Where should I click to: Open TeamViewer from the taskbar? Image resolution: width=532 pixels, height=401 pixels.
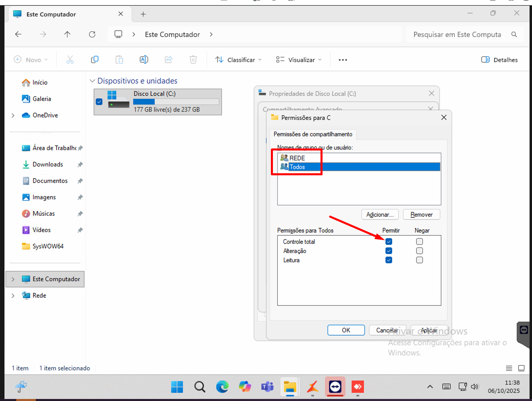[335, 387]
